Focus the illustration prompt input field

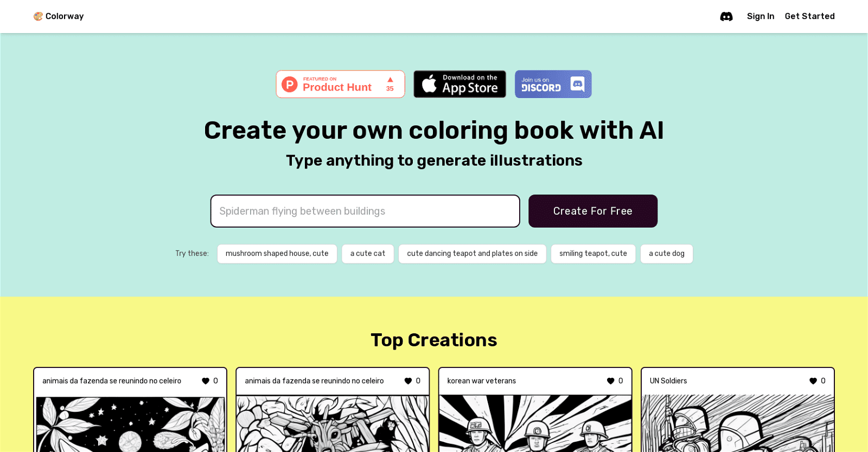[x=365, y=211]
